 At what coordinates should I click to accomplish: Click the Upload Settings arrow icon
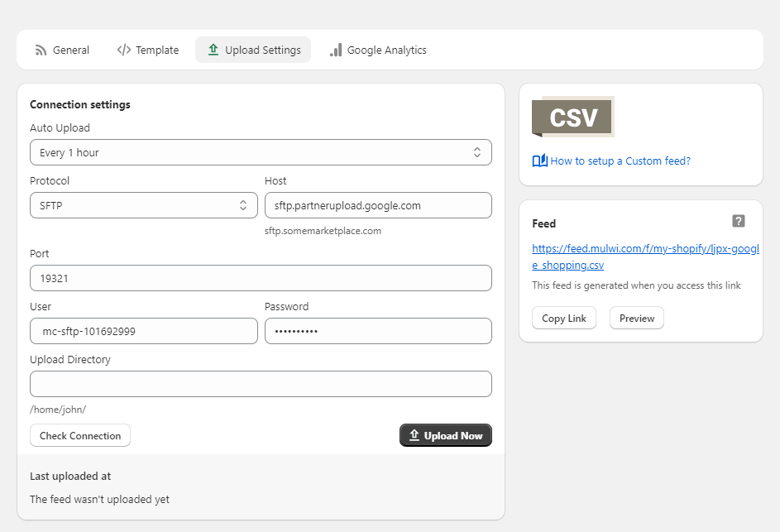pos(213,50)
